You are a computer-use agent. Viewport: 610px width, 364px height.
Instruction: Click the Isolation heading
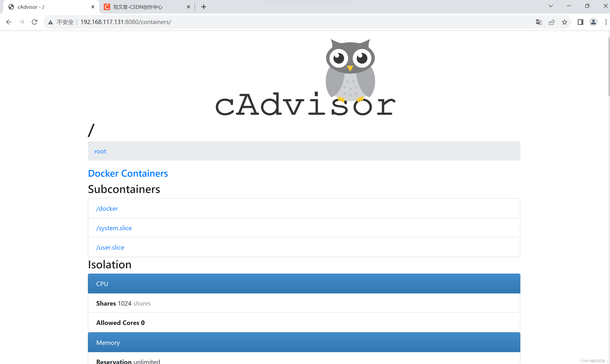pos(110,264)
